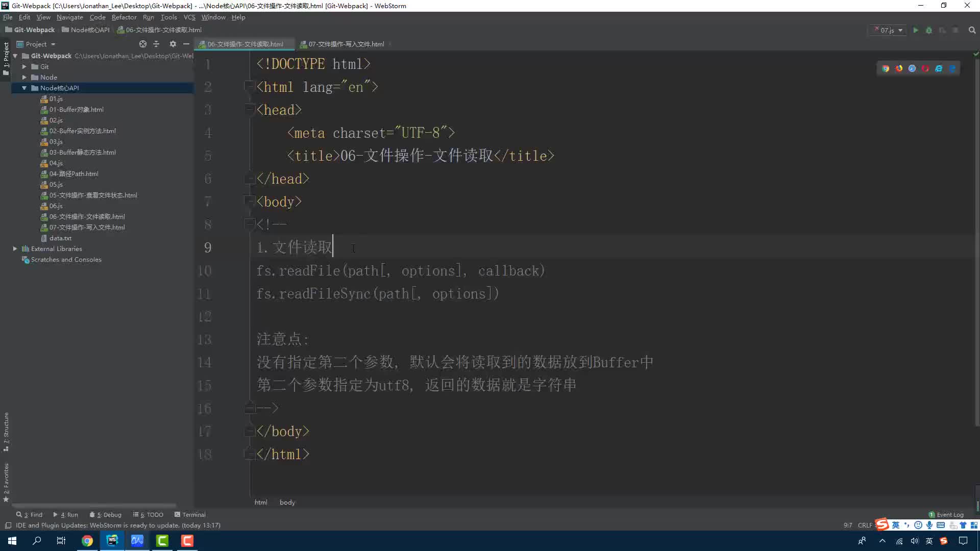Click the volume speaker tray icon
The height and width of the screenshot is (551, 980).
(914, 541)
